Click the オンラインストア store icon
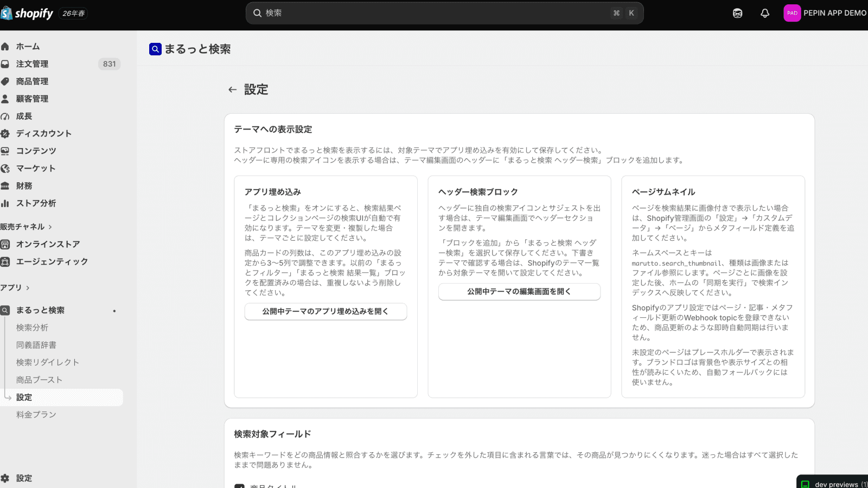This screenshot has height=488, width=868. tap(5, 244)
